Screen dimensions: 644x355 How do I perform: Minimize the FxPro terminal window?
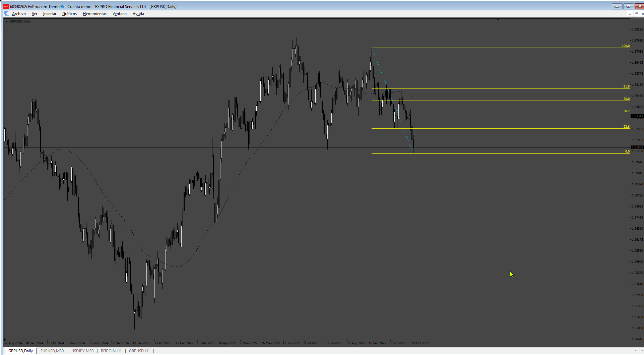617,6
